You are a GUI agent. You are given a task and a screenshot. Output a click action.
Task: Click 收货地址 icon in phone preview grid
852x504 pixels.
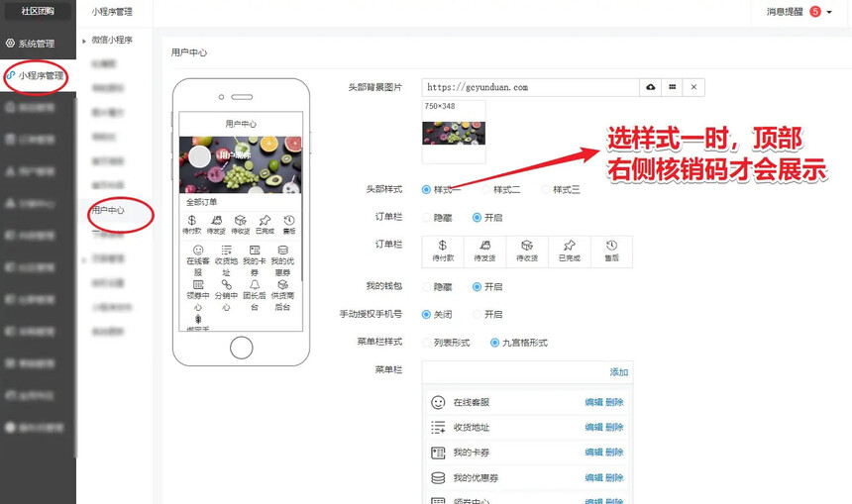(x=226, y=250)
